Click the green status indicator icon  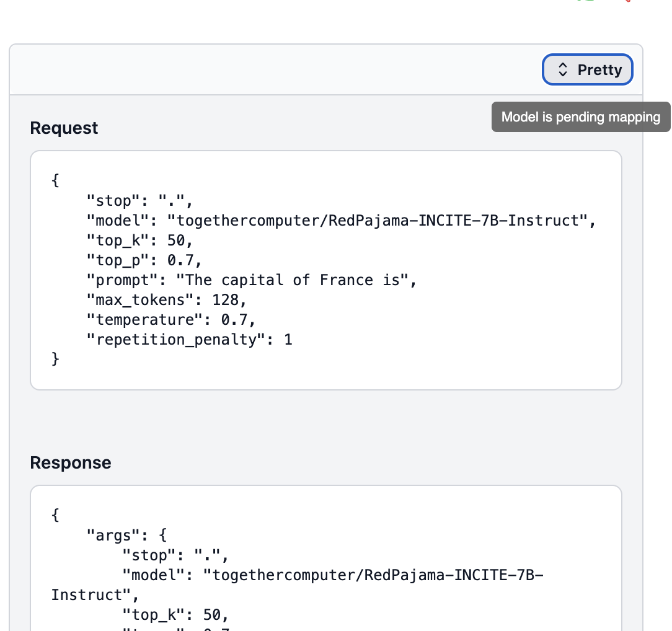click(x=578, y=2)
